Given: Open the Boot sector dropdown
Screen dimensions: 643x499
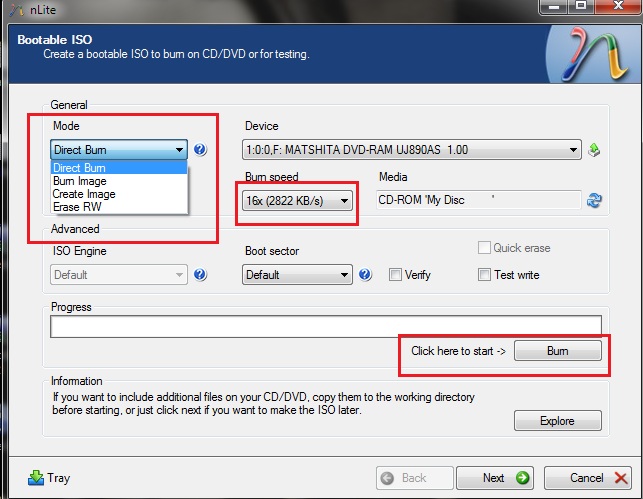Looking at the screenshot, I should tap(297, 275).
